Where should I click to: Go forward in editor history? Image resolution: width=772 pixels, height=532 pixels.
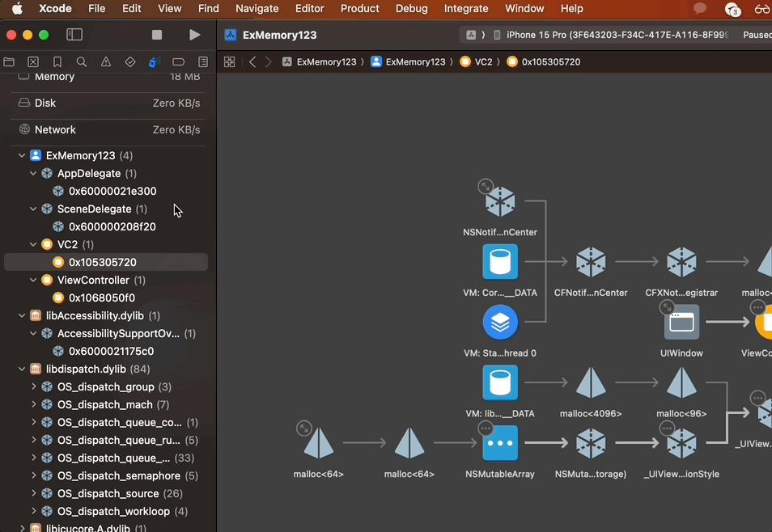pyautogui.click(x=269, y=62)
